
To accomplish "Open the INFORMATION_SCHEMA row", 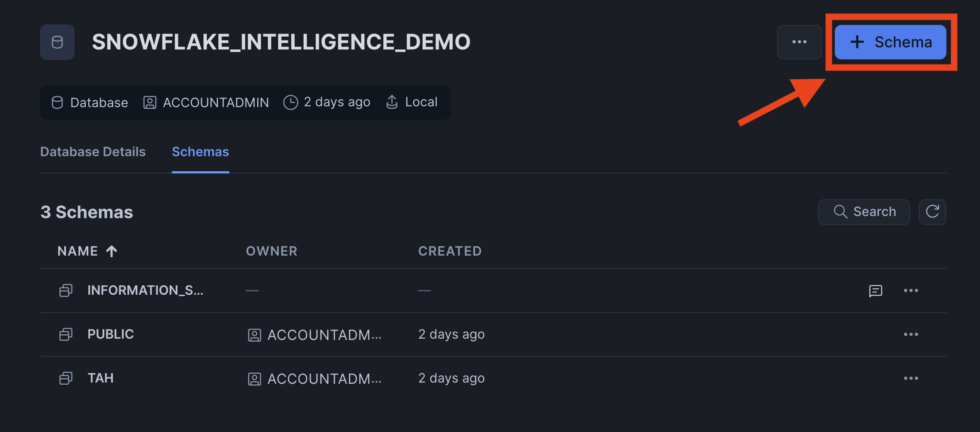I will [x=145, y=290].
